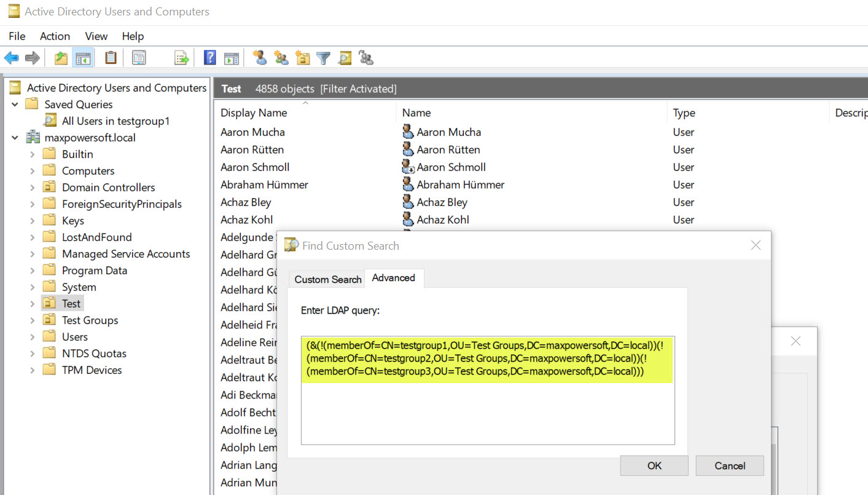Close the Find Custom Search dialog
Screen dimensions: 868x495
pos(756,245)
